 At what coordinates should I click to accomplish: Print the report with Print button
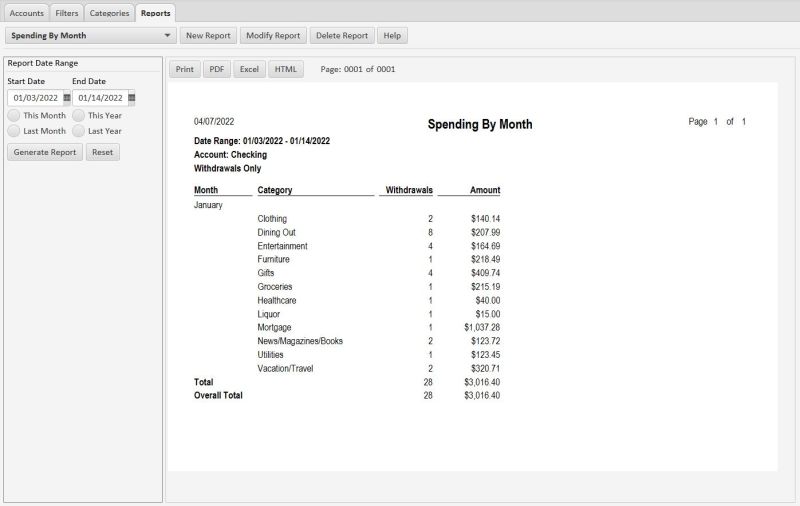[185, 69]
